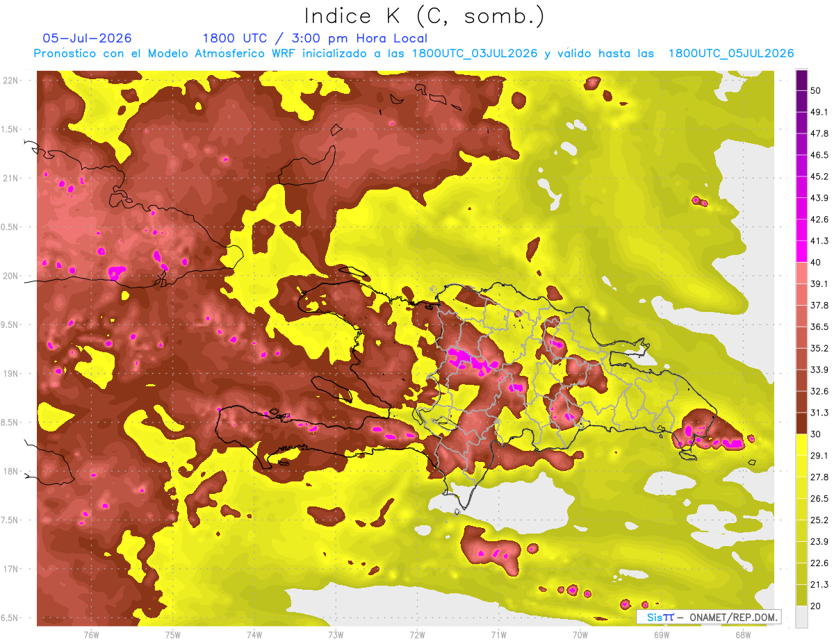Click the 72W longitude label
This screenshot has height=644, width=834.
pyautogui.click(x=417, y=634)
